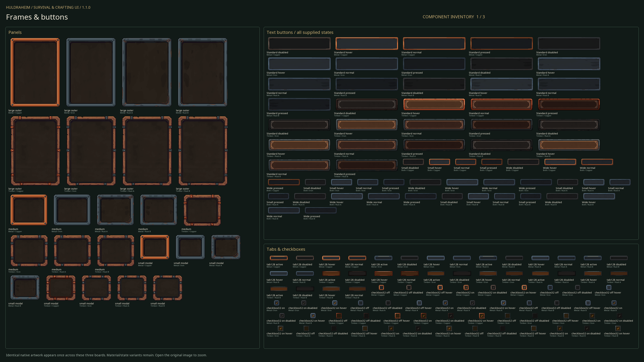Toggle the Metal / Iron 'checkbox32 on hover' checkbox

click(x=335, y=303)
